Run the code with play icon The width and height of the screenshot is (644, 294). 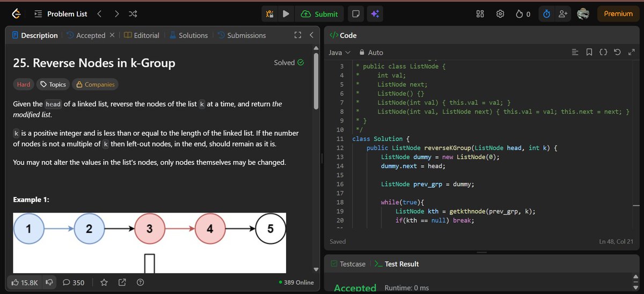coord(286,14)
